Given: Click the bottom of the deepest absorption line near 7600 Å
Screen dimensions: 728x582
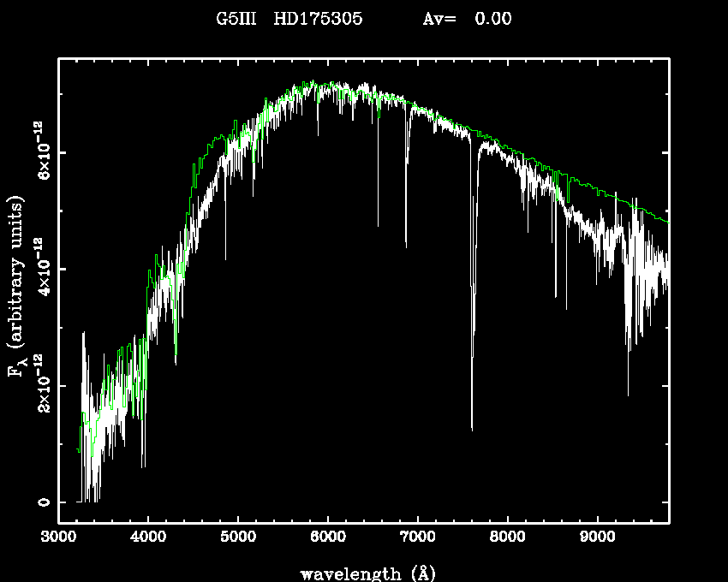Looking at the screenshot, I should click(472, 429).
